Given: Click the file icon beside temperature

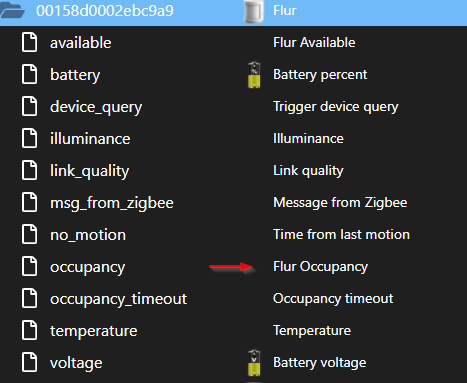Looking at the screenshot, I should (29, 330).
